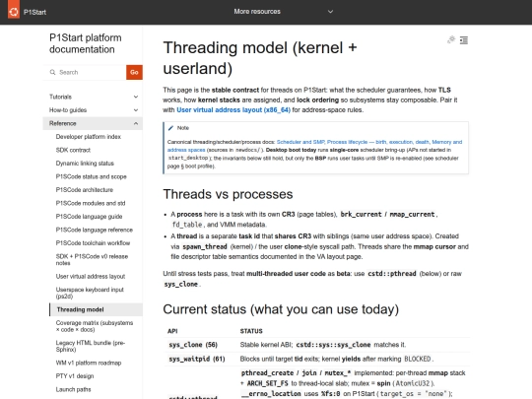
Task: Open Coverage matrix page
Action: pyautogui.click(x=95, y=326)
